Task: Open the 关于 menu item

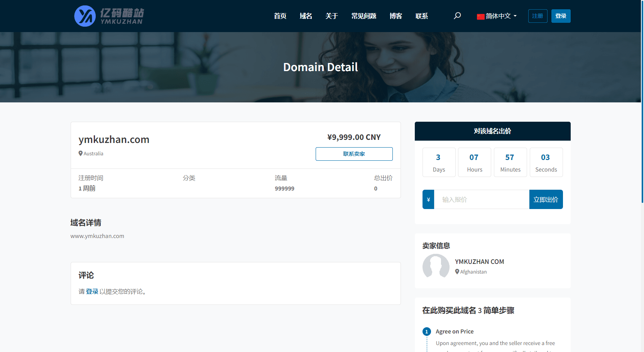Action: pyautogui.click(x=332, y=16)
